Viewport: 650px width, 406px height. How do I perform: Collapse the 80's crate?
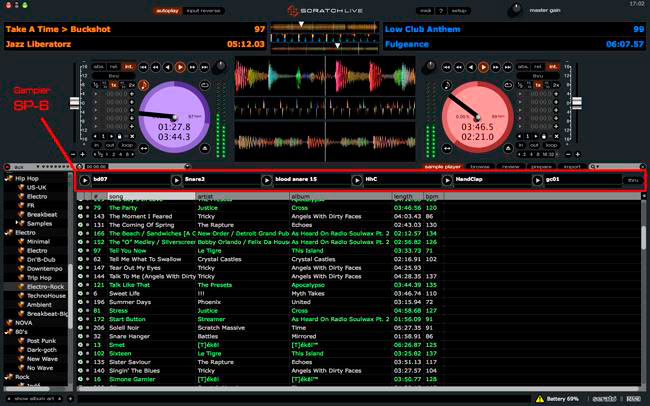pos(8,332)
